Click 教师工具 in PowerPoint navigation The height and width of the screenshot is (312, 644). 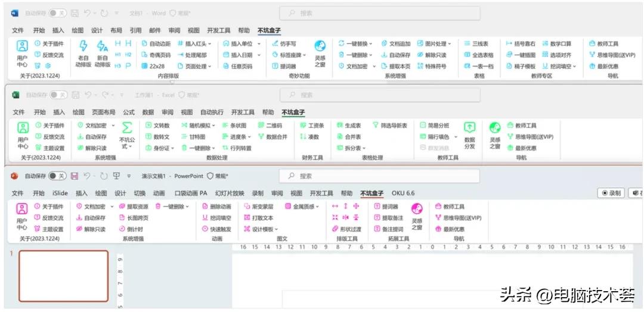(x=450, y=207)
